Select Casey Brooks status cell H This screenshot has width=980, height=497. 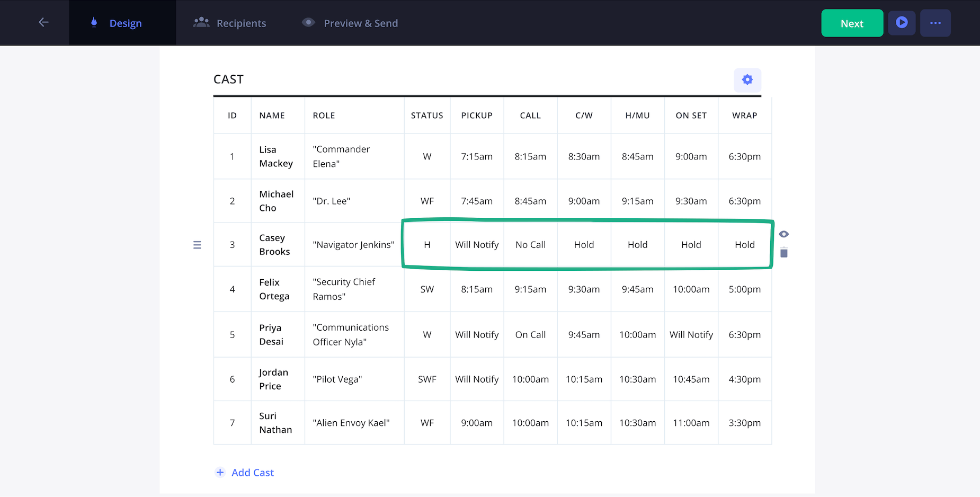click(427, 245)
